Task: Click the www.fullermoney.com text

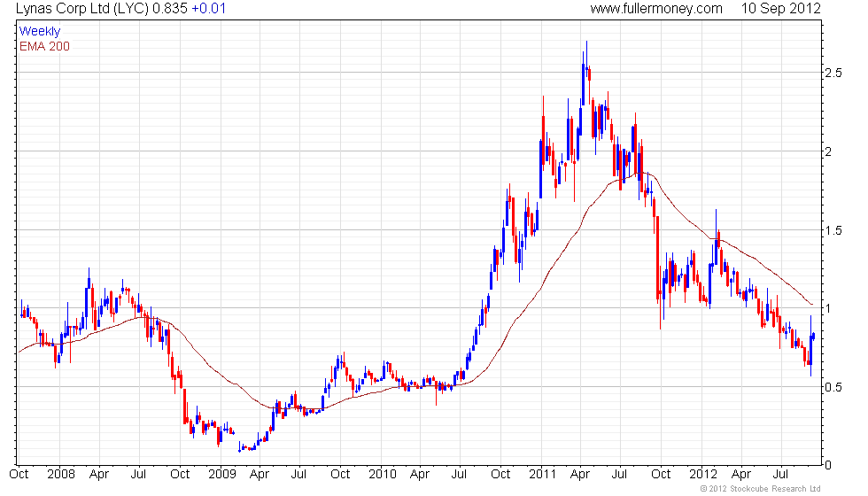Action: 656,8
